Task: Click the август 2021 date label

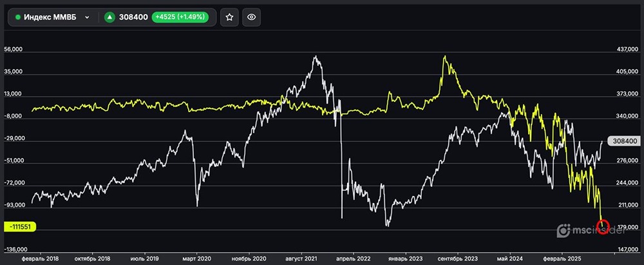Action: pyautogui.click(x=301, y=259)
